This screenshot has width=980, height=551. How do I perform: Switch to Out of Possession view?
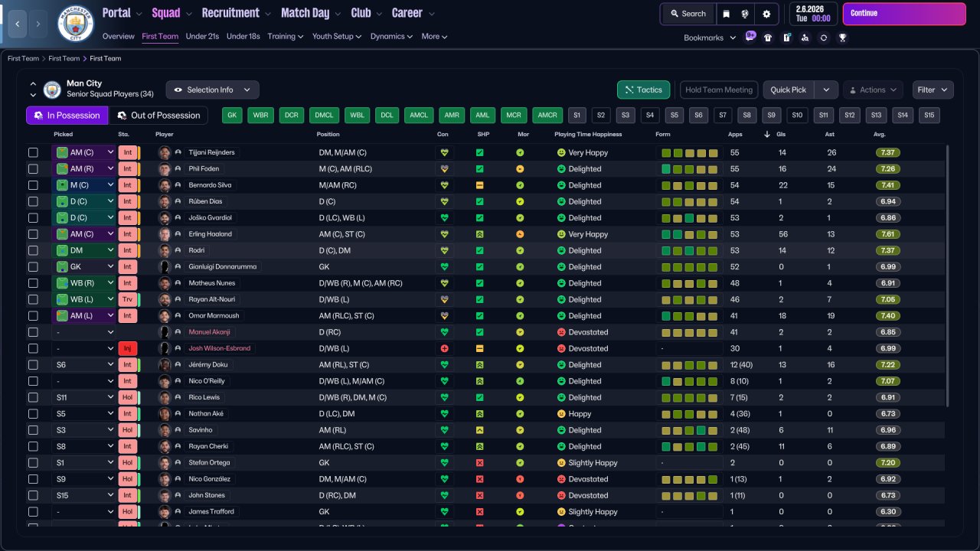click(158, 115)
